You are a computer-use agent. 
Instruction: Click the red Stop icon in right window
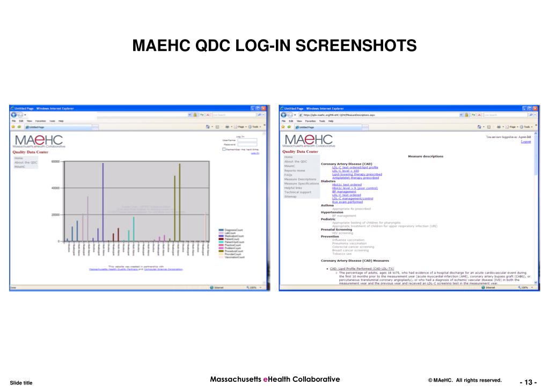[x=479, y=115]
